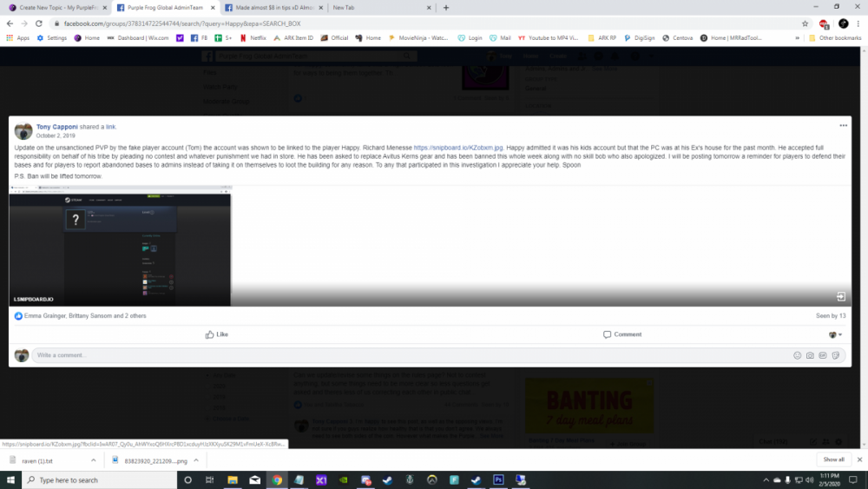Open Photoshop from the taskbar
Viewport: 868px width, 489px height.
click(498, 480)
